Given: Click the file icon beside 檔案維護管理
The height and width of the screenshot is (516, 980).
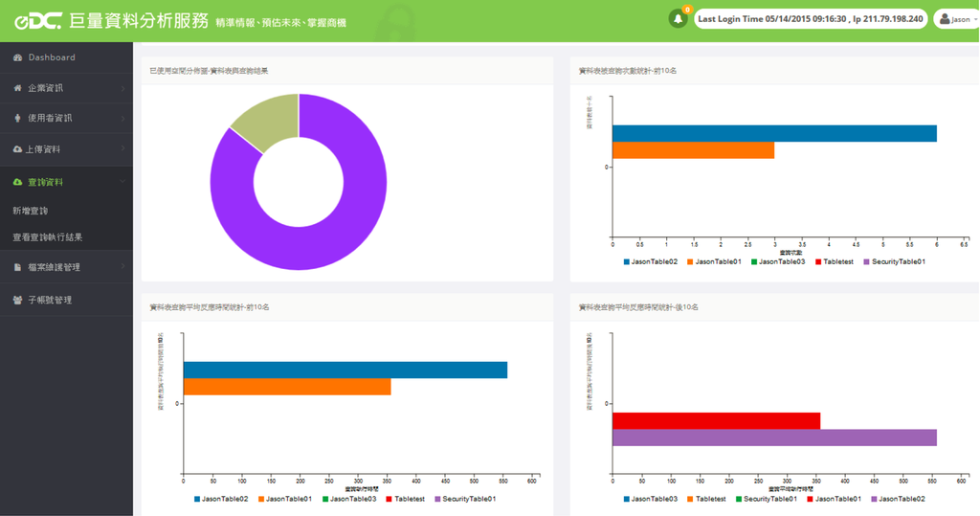Looking at the screenshot, I should coord(17,268).
